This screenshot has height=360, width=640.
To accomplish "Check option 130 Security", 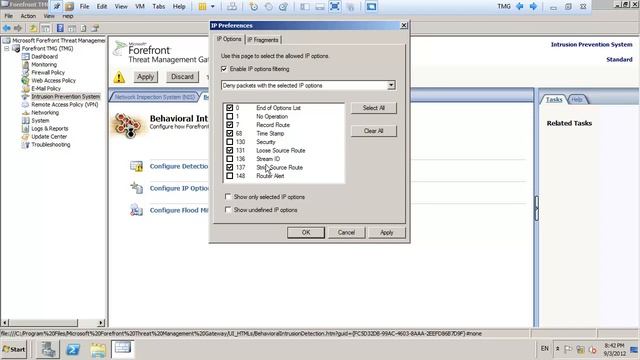I will pyautogui.click(x=229, y=142).
